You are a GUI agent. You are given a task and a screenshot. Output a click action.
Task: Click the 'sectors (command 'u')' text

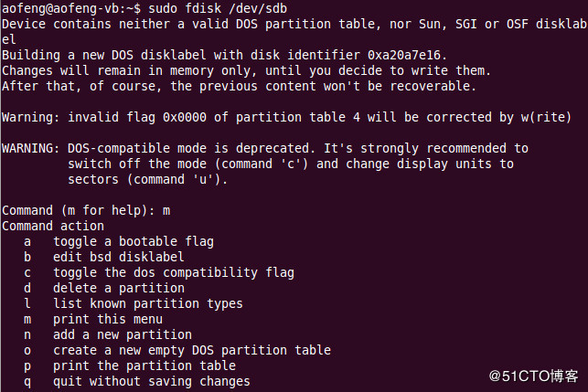click(147, 179)
